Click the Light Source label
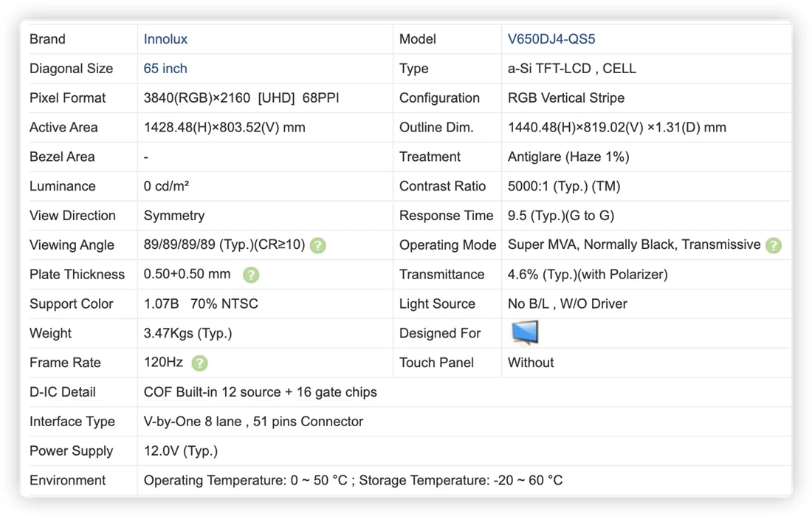812x517 pixels. click(437, 304)
